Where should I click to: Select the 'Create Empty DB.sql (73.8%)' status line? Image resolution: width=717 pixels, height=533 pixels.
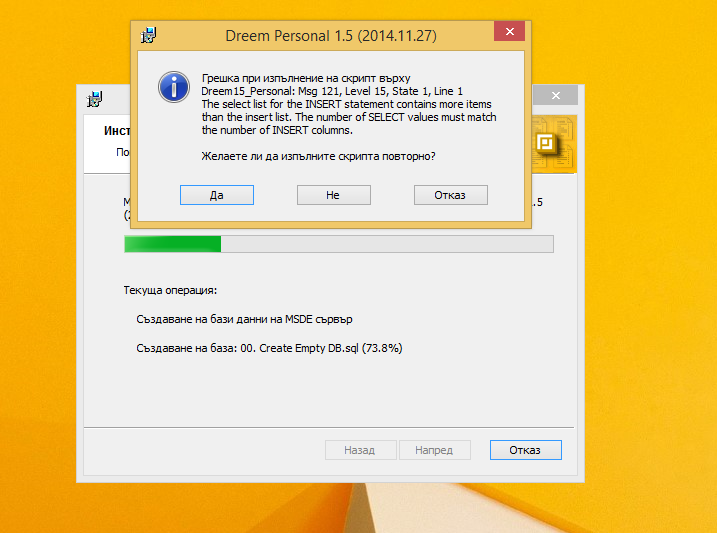click(x=269, y=348)
